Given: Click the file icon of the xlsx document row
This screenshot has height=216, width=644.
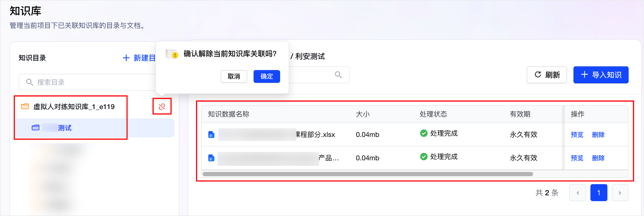Looking at the screenshot, I should click(x=211, y=135).
